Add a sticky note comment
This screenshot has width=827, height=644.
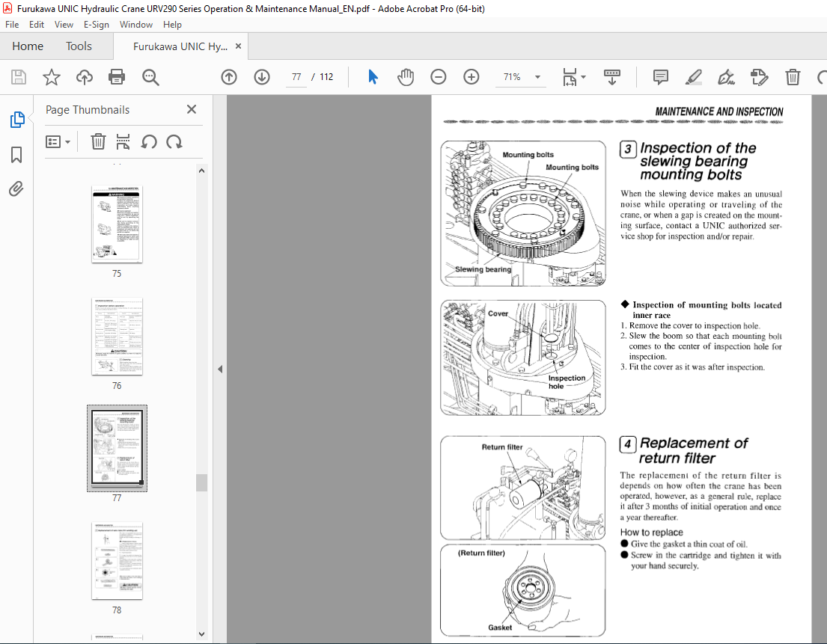click(660, 78)
